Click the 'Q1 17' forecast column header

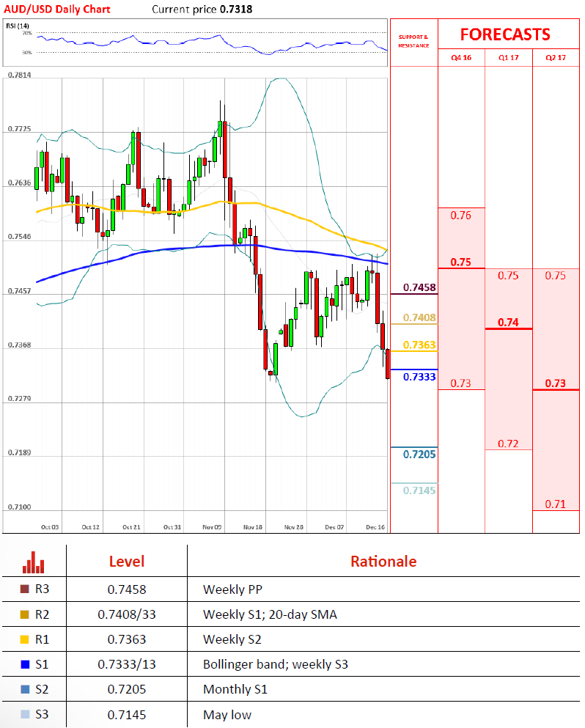coord(509,58)
